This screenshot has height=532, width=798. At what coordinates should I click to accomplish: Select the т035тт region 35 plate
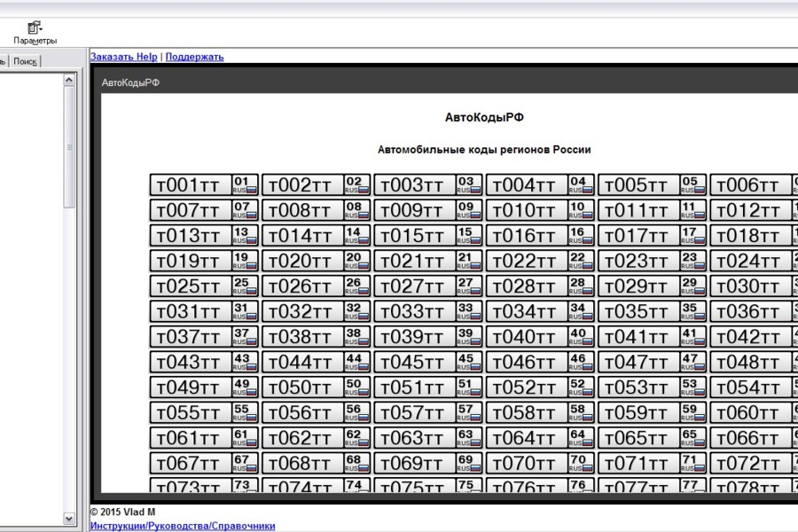(x=652, y=311)
